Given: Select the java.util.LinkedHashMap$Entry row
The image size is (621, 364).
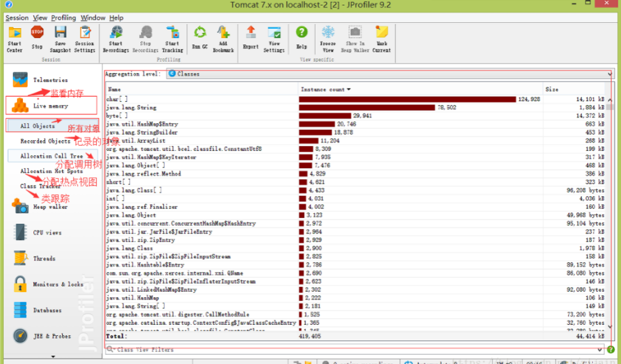Looking at the screenshot, I should click(x=355, y=290).
